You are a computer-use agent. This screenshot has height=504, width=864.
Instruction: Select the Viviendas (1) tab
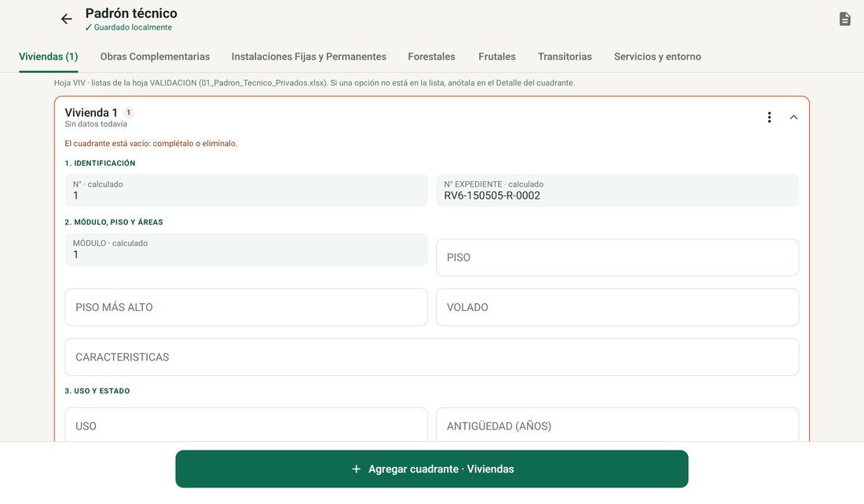coord(49,57)
